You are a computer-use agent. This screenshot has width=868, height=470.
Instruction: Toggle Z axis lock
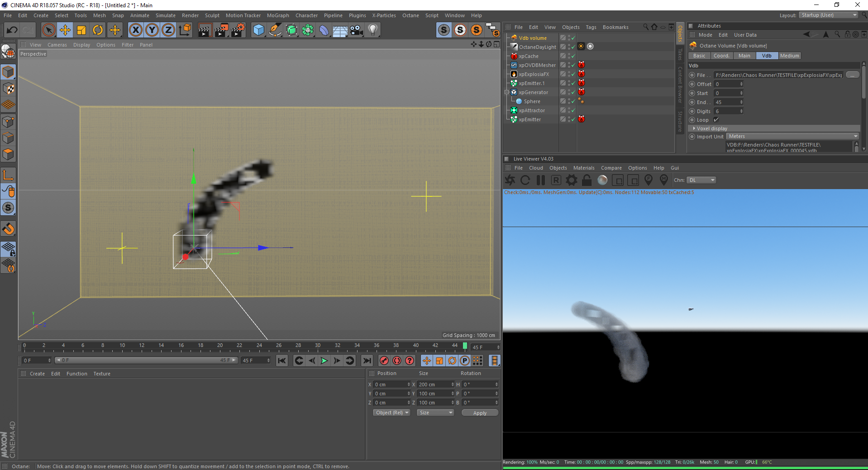point(168,30)
